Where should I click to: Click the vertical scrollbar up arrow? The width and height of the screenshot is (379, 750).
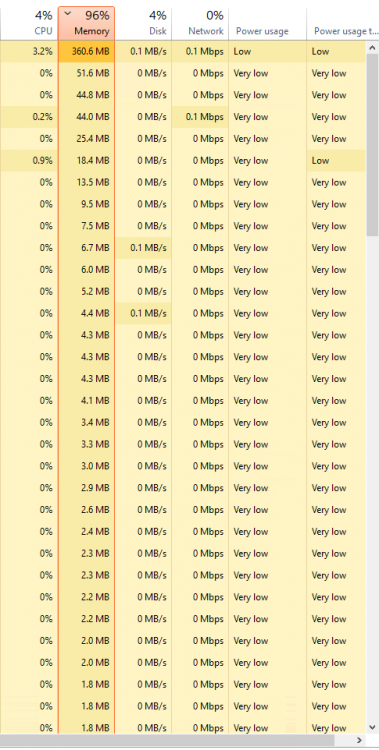click(x=373, y=47)
